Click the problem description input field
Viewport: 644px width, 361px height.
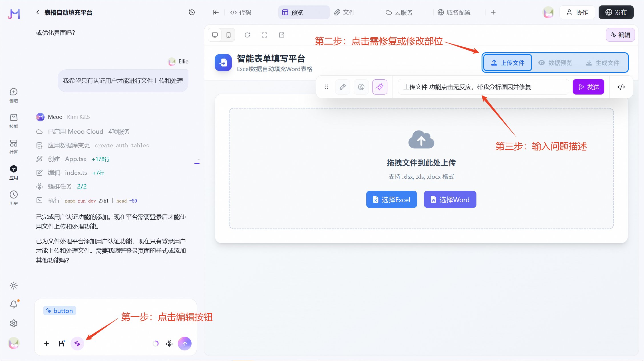(483, 87)
